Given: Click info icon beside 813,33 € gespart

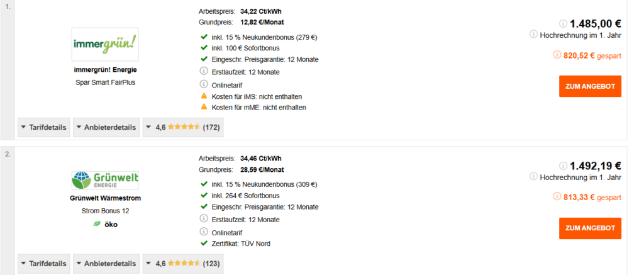Looking at the screenshot, I should 557,196.
